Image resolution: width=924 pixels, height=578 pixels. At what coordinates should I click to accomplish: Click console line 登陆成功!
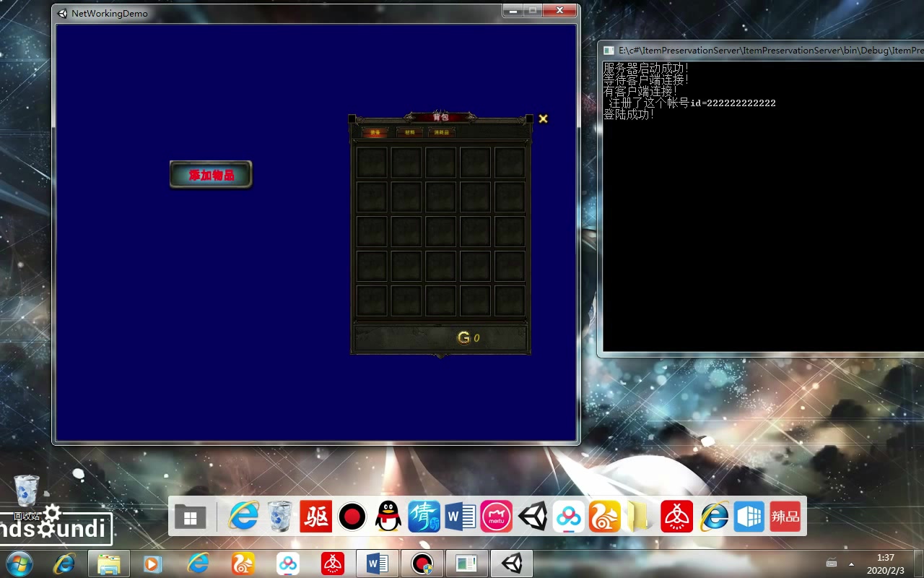(x=629, y=114)
